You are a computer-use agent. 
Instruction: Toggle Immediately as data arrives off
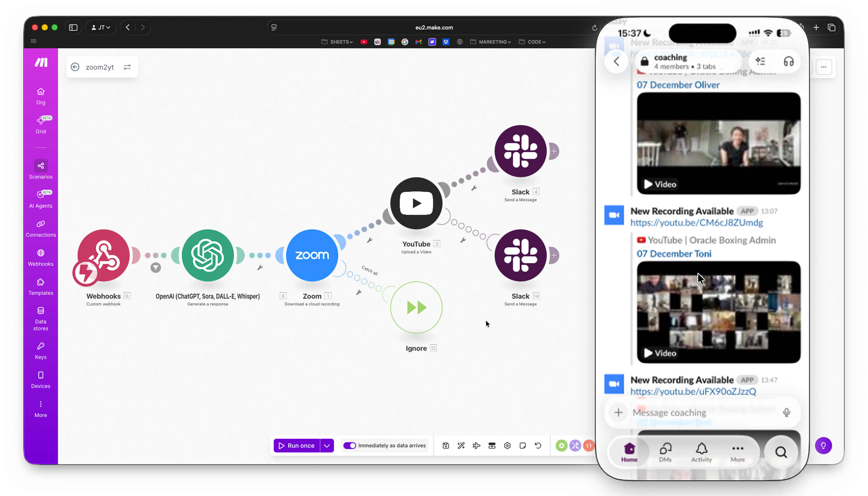coord(350,445)
